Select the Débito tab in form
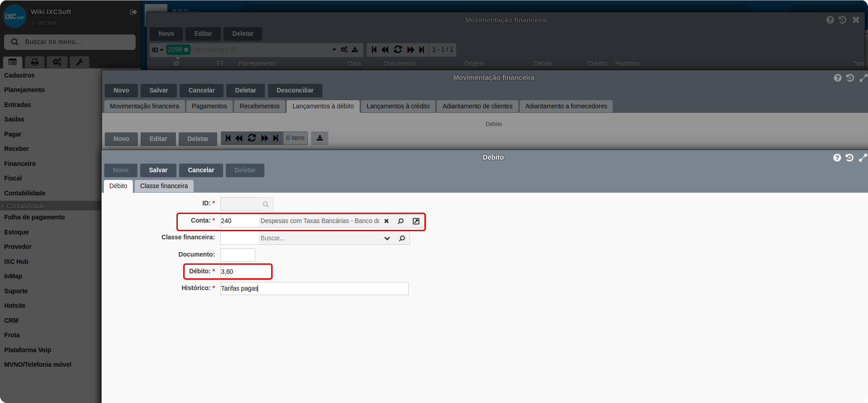Viewport: 868px width, 403px height. pos(118,186)
